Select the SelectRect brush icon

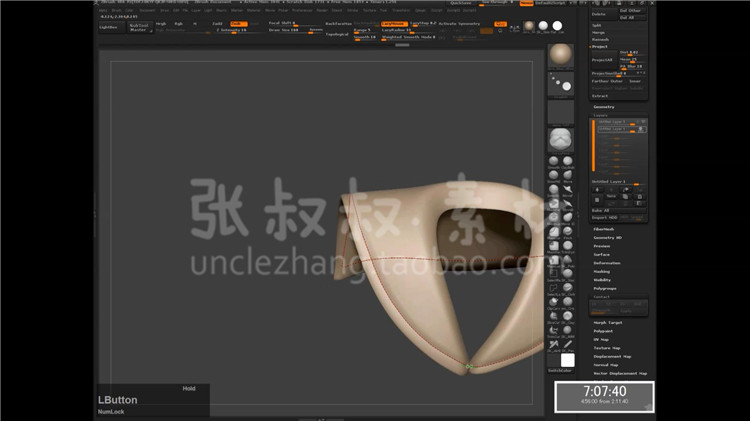(x=553, y=274)
